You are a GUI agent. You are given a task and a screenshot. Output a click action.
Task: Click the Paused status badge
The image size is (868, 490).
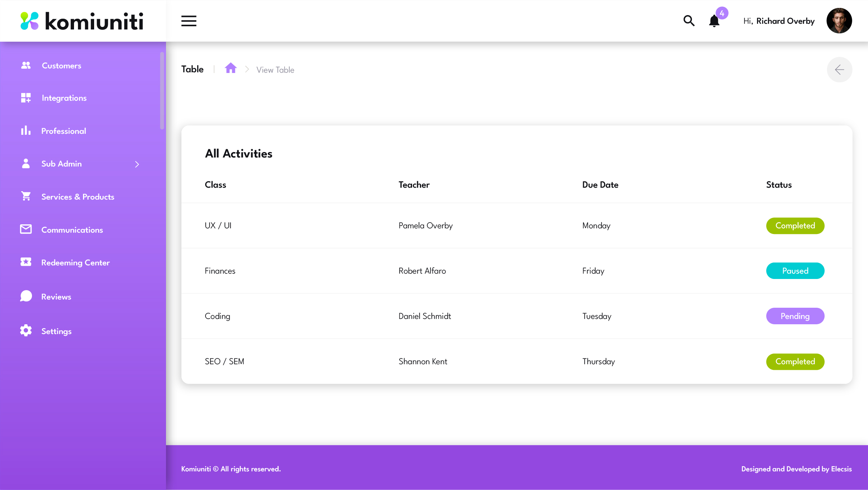pos(795,271)
